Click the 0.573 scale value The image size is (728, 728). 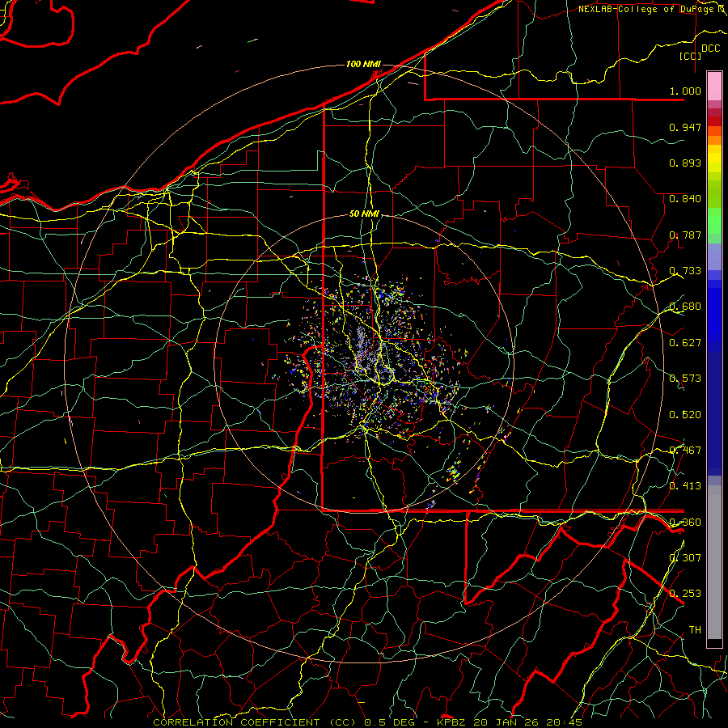pos(685,379)
